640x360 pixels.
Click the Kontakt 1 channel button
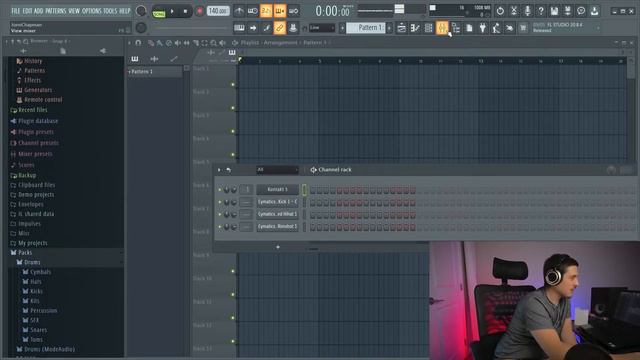pos(278,189)
